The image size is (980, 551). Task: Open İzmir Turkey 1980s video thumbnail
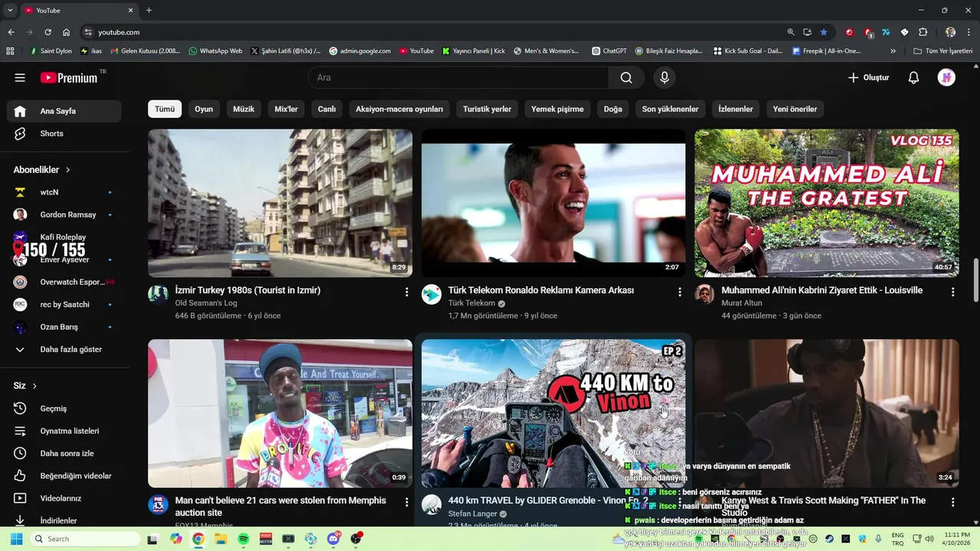point(280,203)
